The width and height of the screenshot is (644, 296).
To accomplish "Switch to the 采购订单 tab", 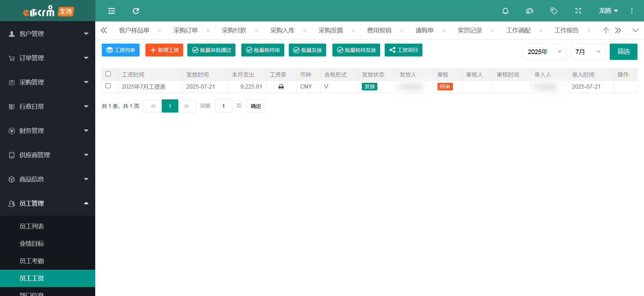I will click(x=186, y=30).
